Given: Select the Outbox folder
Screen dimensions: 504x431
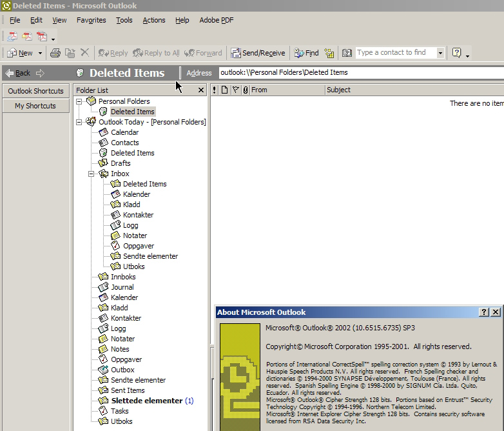Looking at the screenshot, I should [122, 370].
